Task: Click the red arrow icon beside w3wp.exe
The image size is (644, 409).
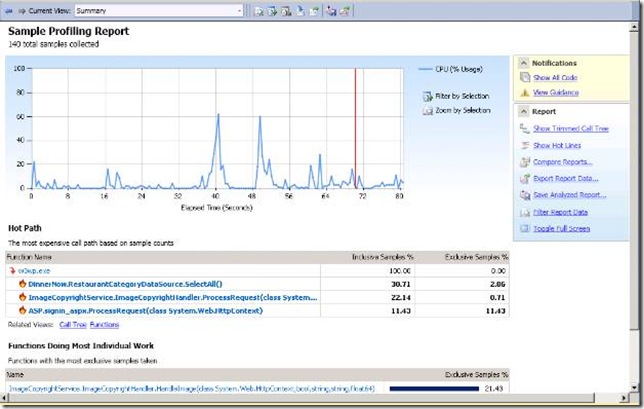Action: (12, 271)
